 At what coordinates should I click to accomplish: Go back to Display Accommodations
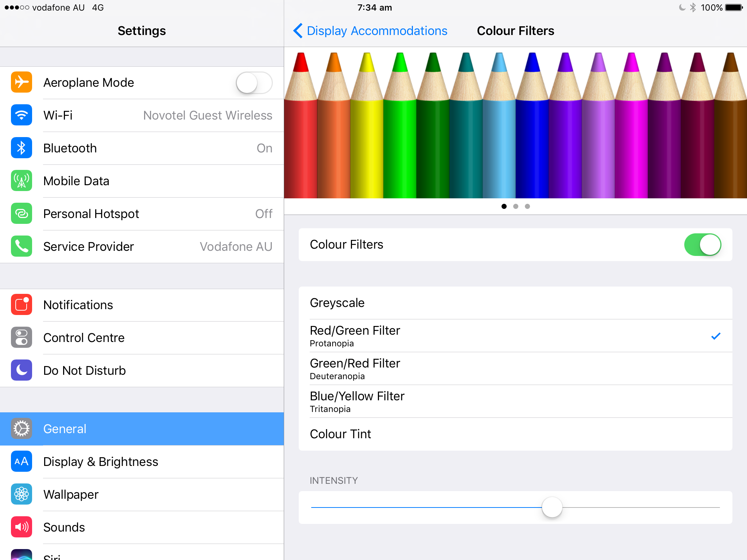(371, 31)
